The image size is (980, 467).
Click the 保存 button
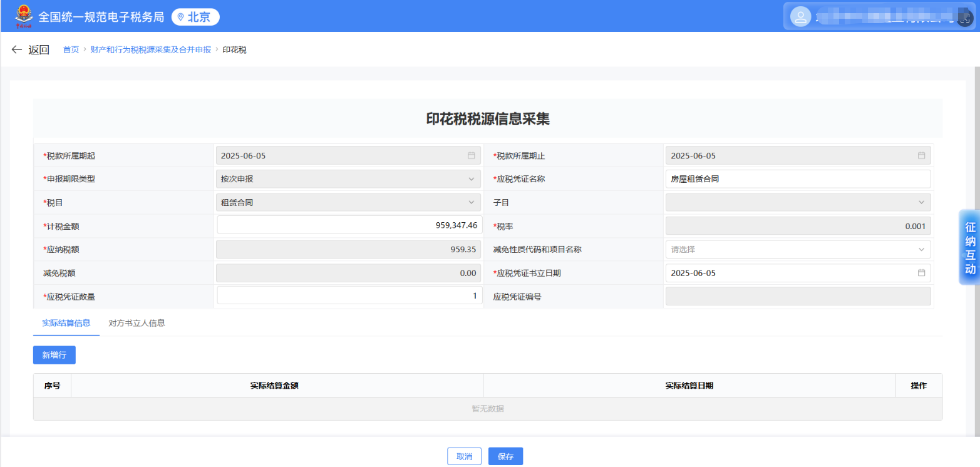pyautogui.click(x=505, y=456)
